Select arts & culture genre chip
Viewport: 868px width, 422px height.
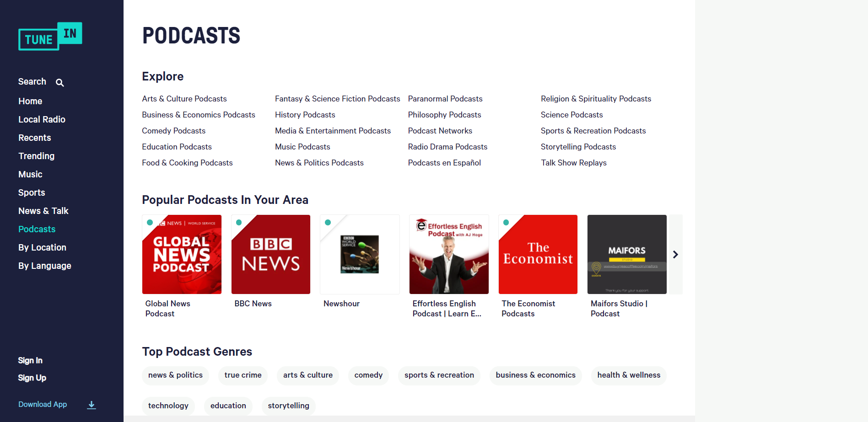pos(308,375)
